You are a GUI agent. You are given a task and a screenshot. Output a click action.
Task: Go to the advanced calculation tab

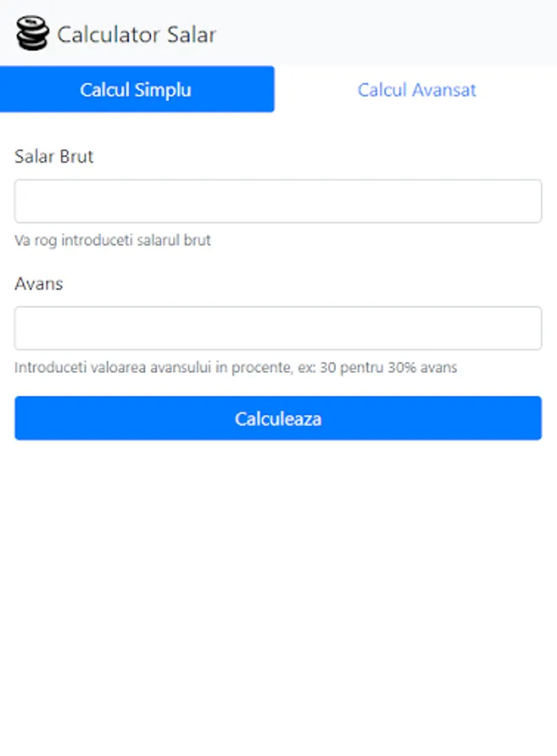click(417, 90)
